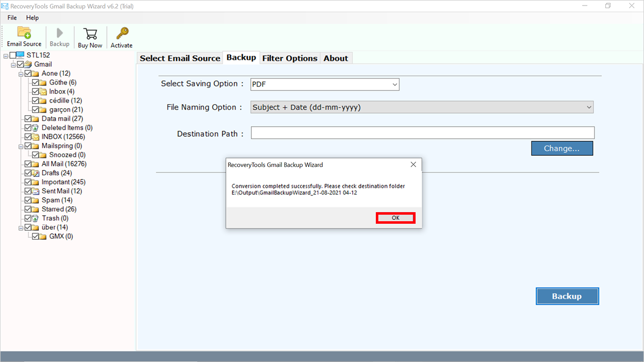Click the Data mail folder icon
Screen dimensions: 644x362
coord(36,119)
